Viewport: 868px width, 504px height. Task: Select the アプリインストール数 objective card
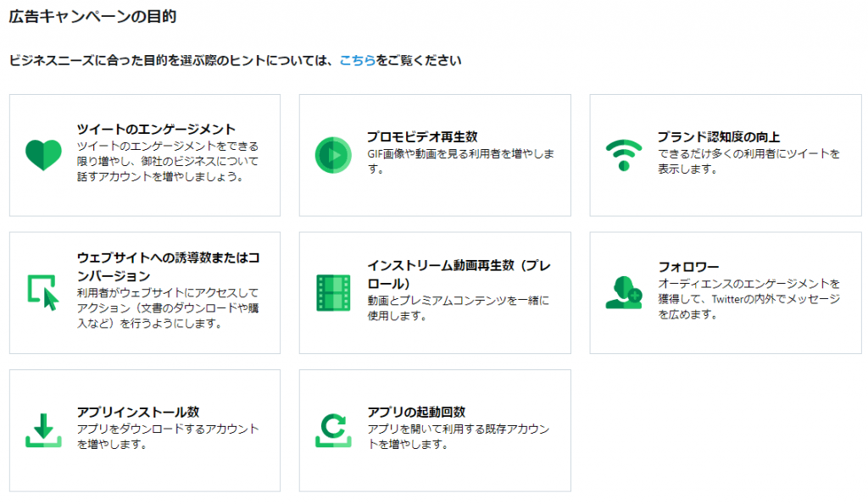[144, 430]
